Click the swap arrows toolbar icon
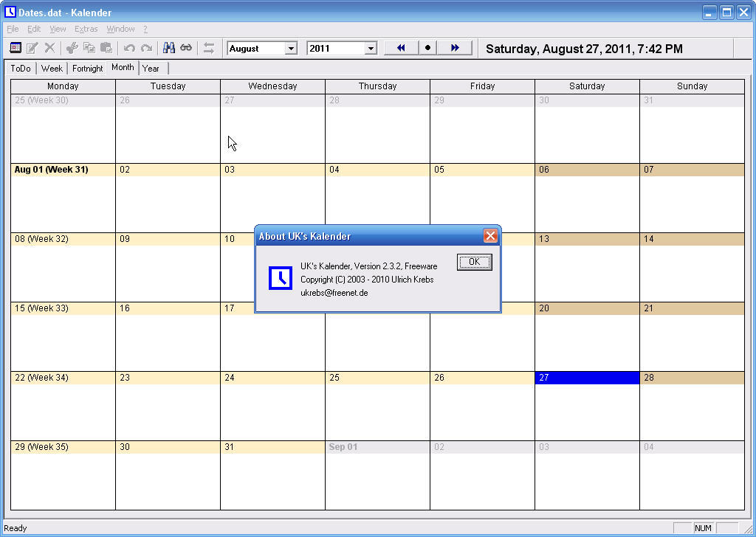The height and width of the screenshot is (537, 756). (209, 48)
